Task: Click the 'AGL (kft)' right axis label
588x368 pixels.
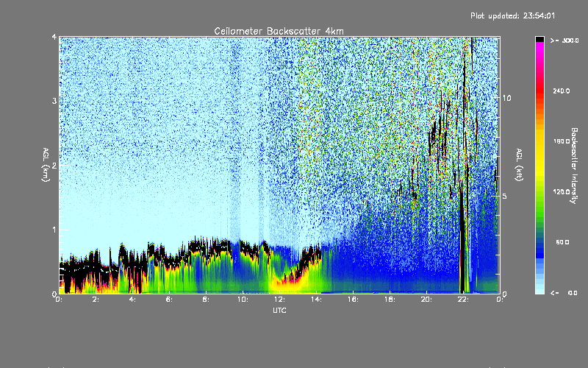Action: tap(519, 165)
